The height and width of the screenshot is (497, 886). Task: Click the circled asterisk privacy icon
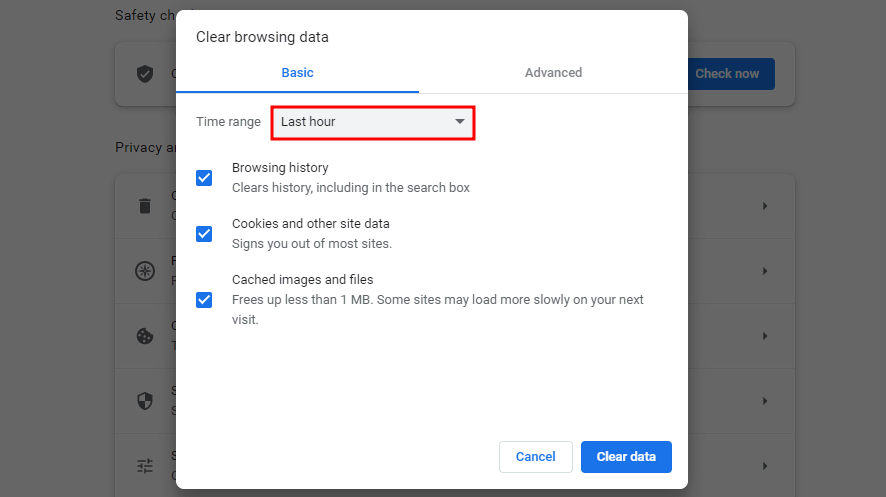[145, 271]
